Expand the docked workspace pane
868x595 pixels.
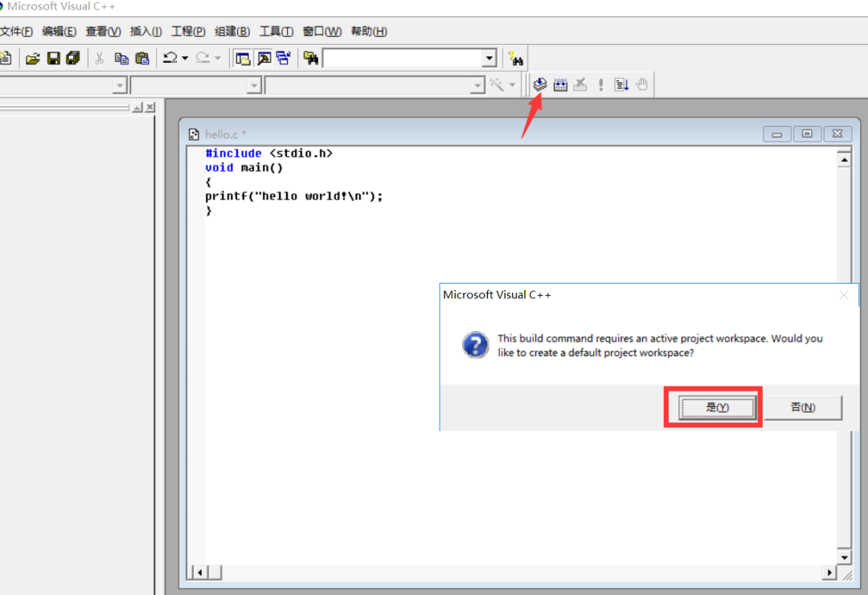[137, 107]
